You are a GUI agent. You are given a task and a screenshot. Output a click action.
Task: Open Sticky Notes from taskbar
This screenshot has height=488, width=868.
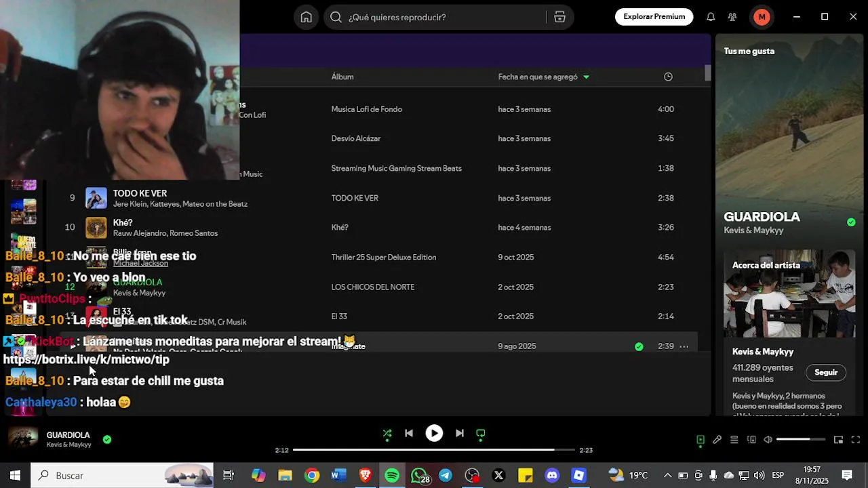click(526, 476)
